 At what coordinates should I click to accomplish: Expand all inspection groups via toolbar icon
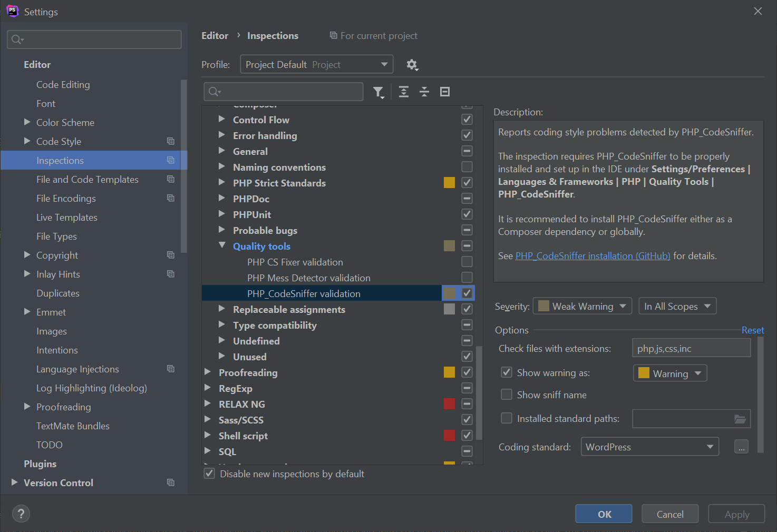pyautogui.click(x=404, y=92)
